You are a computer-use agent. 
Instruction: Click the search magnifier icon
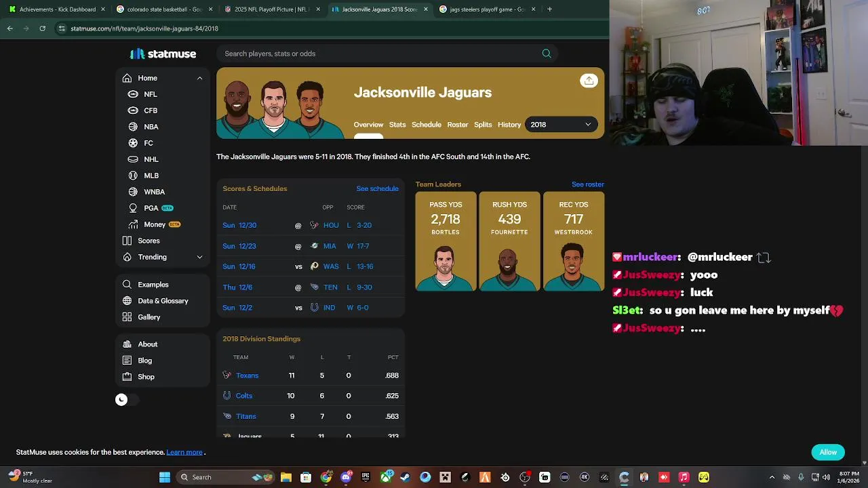pyautogui.click(x=547, y=54)
